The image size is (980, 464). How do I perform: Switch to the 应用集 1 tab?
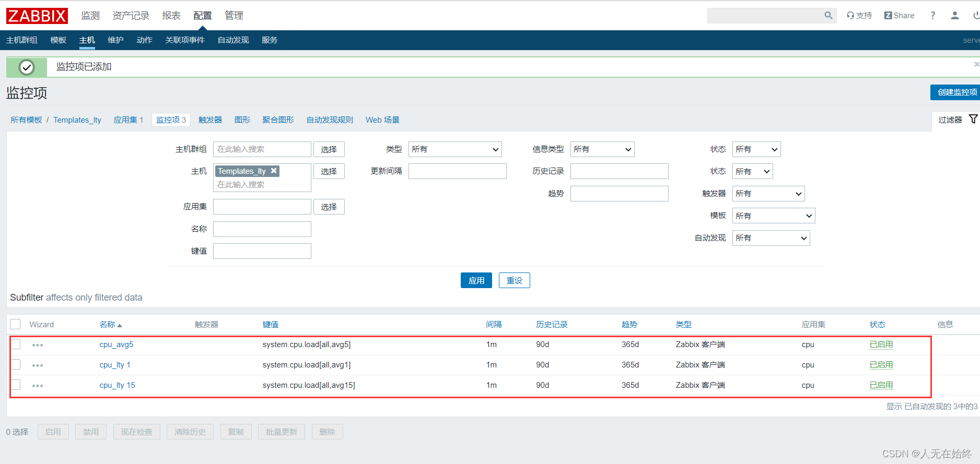click(x=129, y=120)
